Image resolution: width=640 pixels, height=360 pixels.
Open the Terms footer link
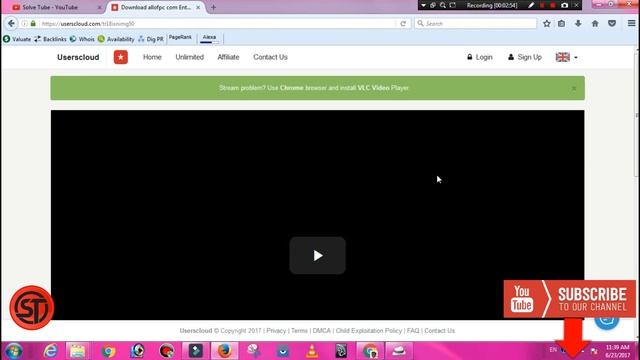coord(299,331)
